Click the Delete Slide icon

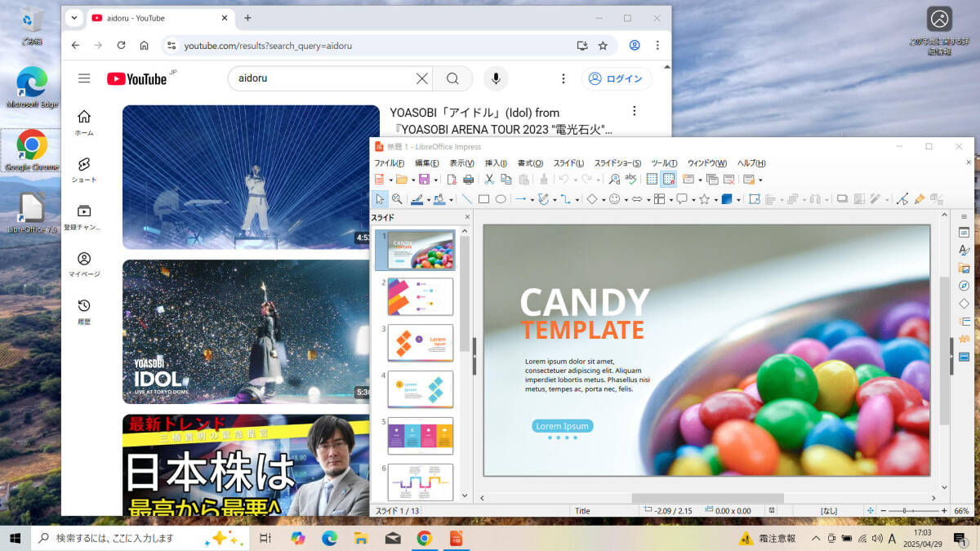point(728,179)
